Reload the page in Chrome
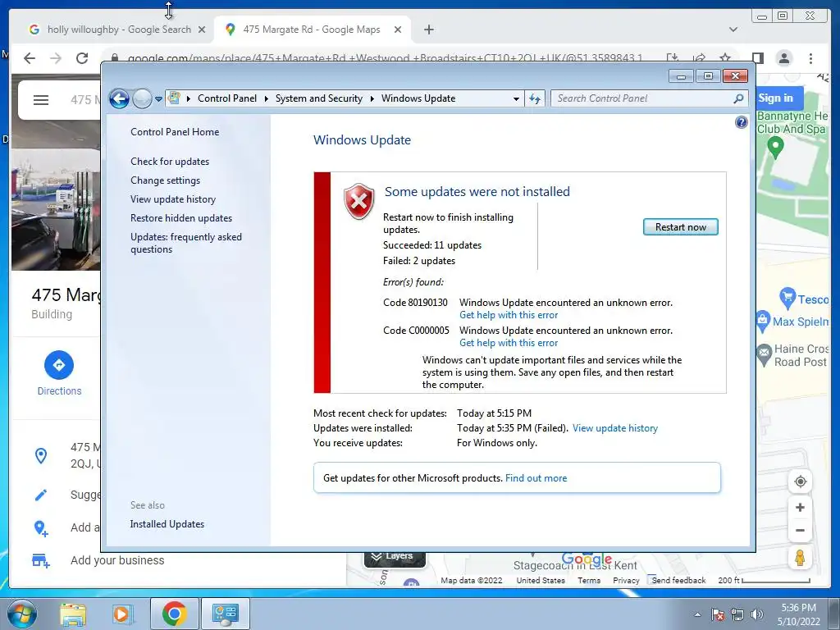 pos(82,58)
